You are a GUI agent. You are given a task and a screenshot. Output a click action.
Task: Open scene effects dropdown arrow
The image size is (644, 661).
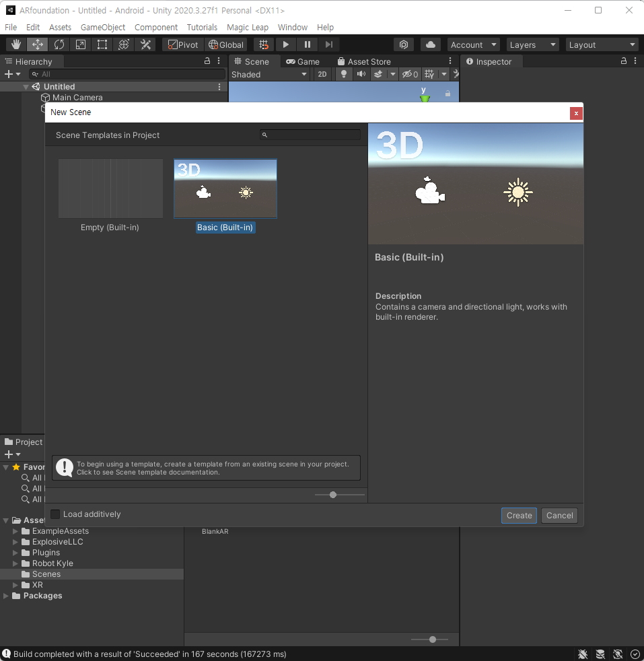pos(393,74)
